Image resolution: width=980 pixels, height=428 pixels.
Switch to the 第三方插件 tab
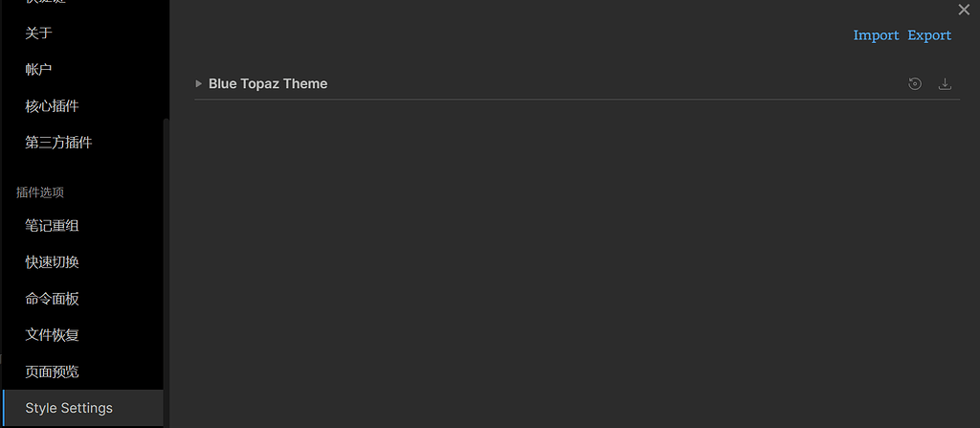tap(58, 143)
